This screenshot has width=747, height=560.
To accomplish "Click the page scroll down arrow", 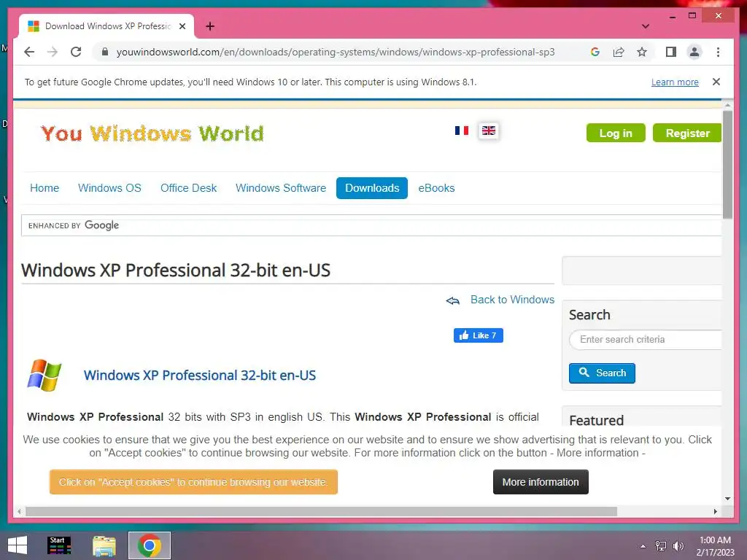I will (727, 499).
